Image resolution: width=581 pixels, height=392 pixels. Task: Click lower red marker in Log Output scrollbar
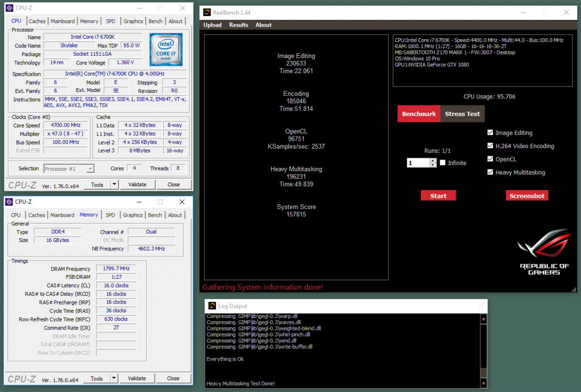(483, 384)
